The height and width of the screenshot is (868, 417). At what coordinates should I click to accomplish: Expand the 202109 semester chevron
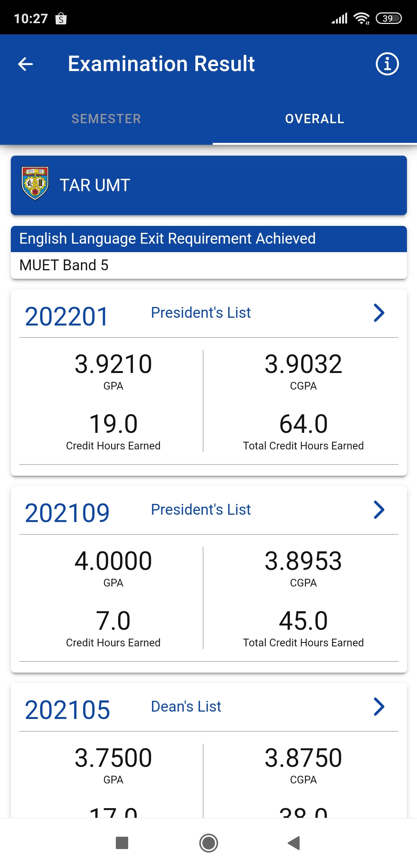click(379, 510)
